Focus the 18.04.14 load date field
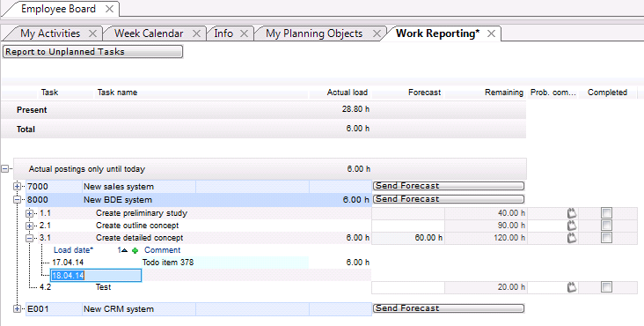The image size is (644, 326). pos(96,276)
